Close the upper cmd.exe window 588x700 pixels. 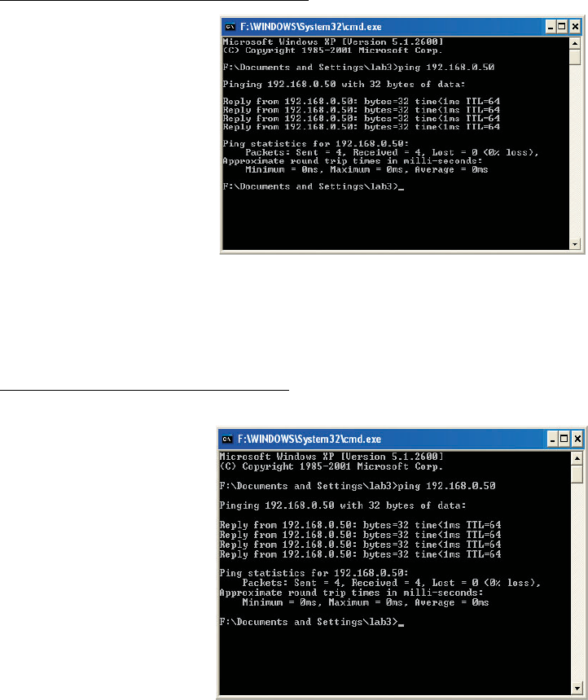tap(575, 27)
